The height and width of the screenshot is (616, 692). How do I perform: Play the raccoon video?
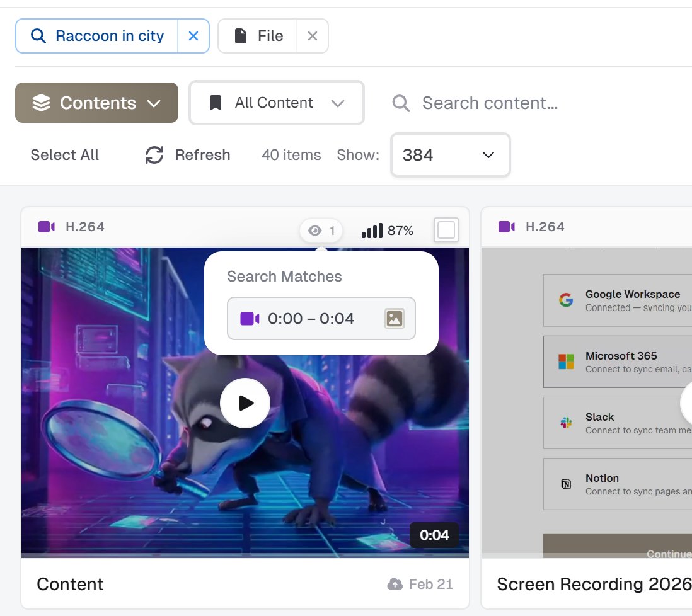point(245,403)
